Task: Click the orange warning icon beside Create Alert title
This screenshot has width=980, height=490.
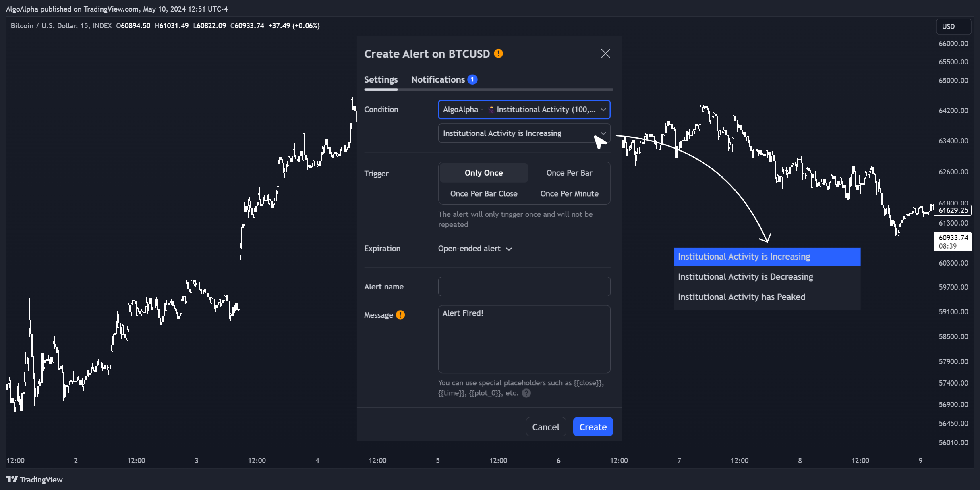Action: [498, 54]
